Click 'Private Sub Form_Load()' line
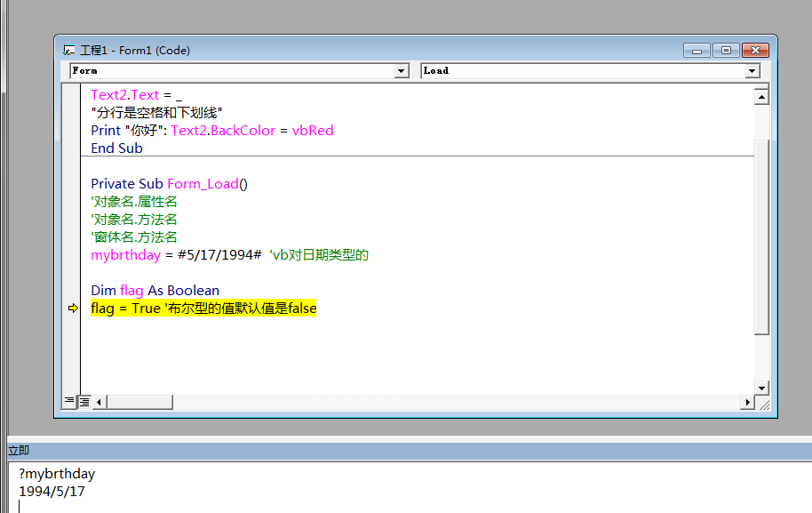The image size is (812, 513). click(x=170, y=184)
